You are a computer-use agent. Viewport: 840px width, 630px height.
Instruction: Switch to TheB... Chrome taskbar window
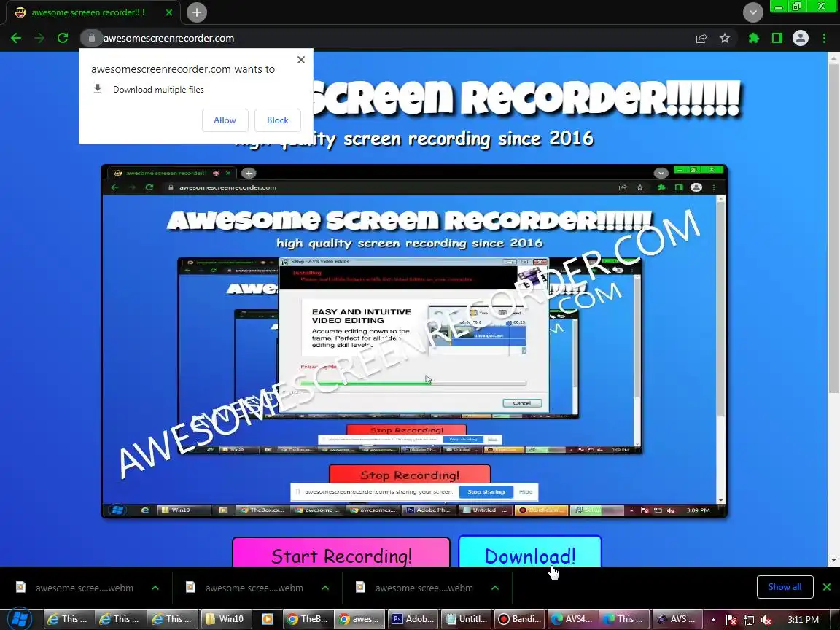[308, 619]
